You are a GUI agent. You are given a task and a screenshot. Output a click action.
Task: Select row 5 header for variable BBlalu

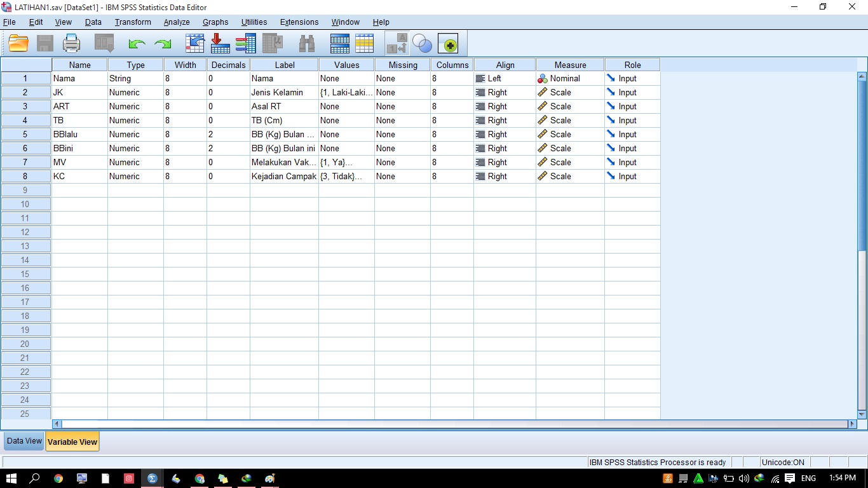26,135
